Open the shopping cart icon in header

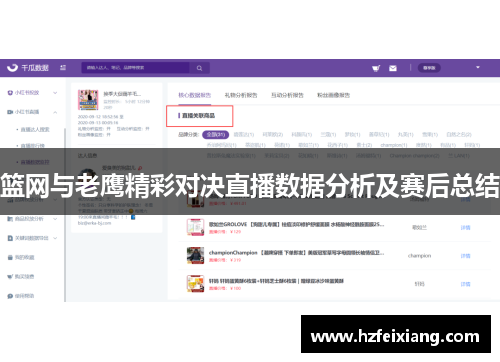click(x=376, y=68)
